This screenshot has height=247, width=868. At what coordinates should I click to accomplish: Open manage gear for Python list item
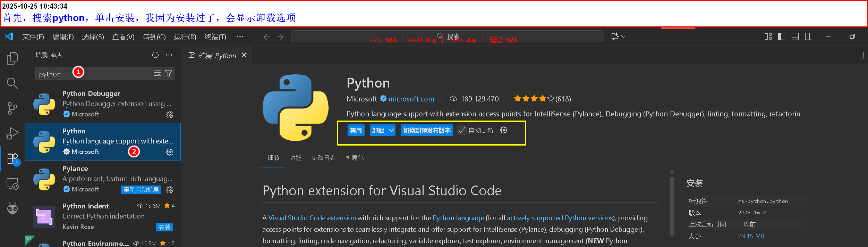(170, 152)
